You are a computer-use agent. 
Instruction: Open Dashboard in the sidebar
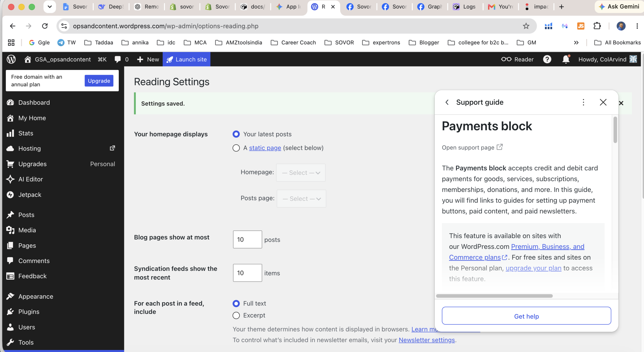point(34,102)
